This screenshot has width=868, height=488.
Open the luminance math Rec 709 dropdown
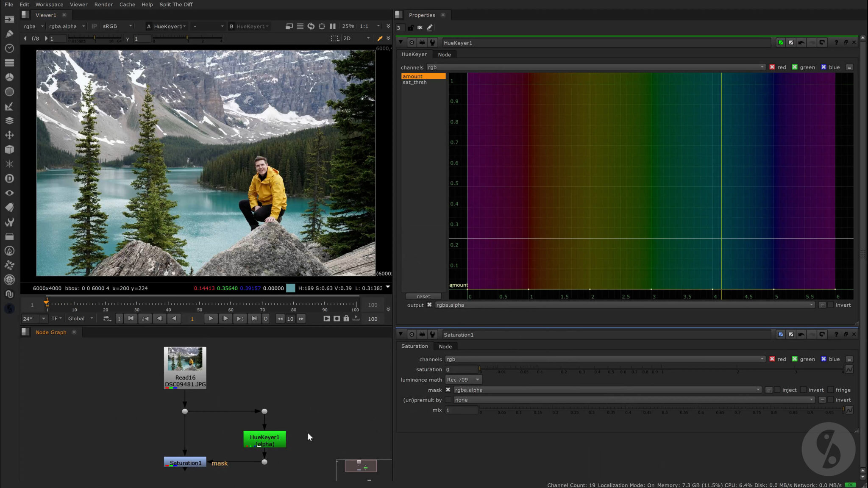463,380
